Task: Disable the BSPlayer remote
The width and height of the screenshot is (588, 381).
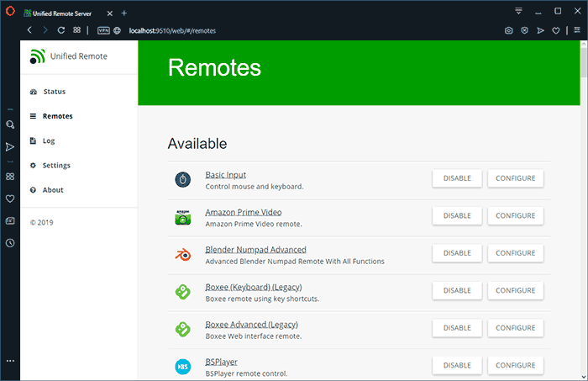Action: pos(457,365)
